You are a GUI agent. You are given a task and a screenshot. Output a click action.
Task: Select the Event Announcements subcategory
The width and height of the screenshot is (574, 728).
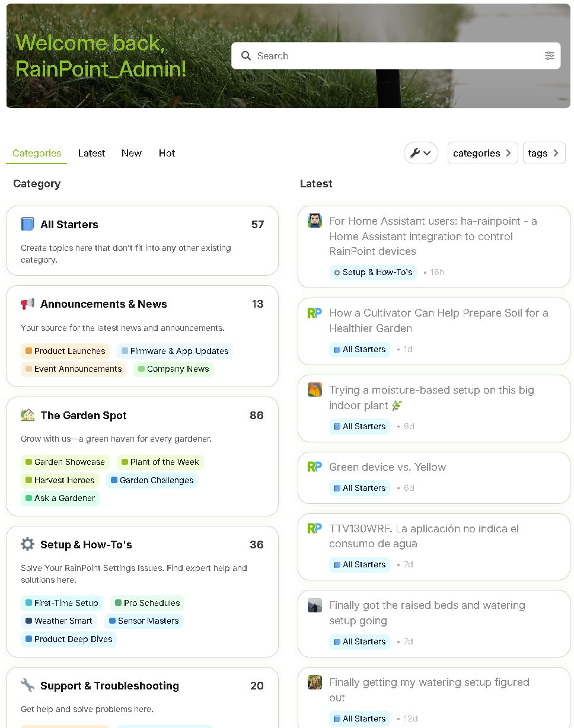74,369
